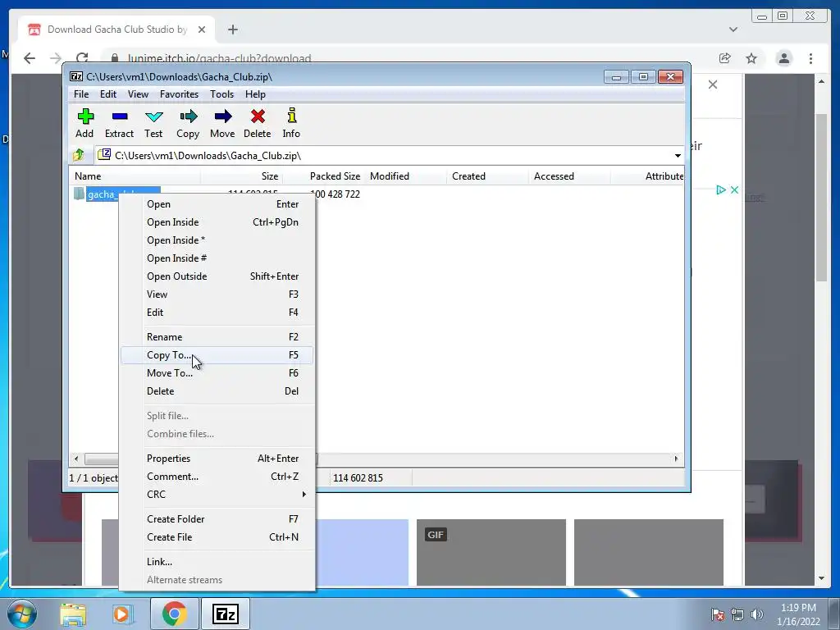Sort by Modified column header
Viewport: 840px width, 630px height.
[405, 176]
